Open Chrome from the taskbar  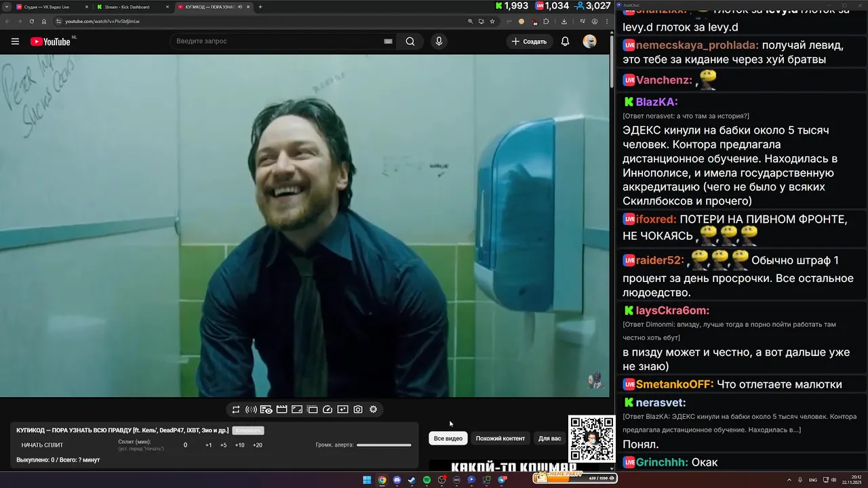[x=382, y=480]
